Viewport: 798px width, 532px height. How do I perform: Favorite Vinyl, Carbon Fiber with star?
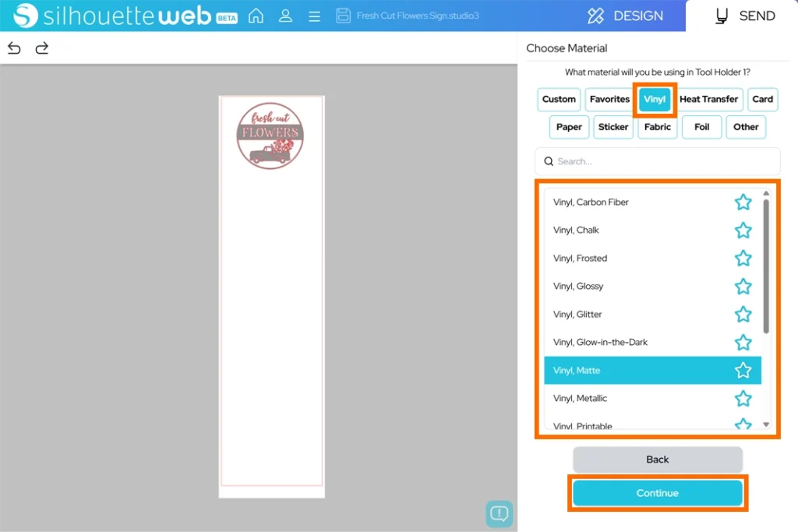click(743, 203)
